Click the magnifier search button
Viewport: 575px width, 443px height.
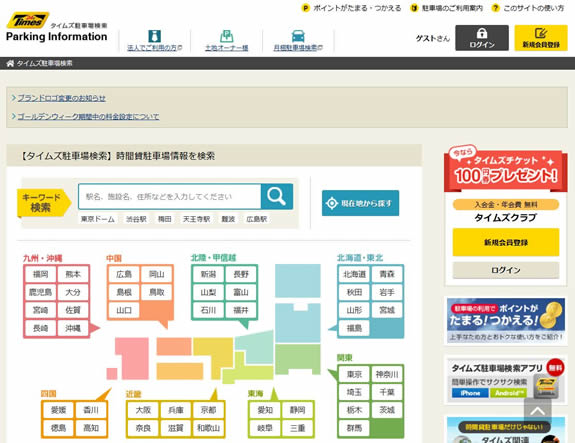[x=277, y=196]
